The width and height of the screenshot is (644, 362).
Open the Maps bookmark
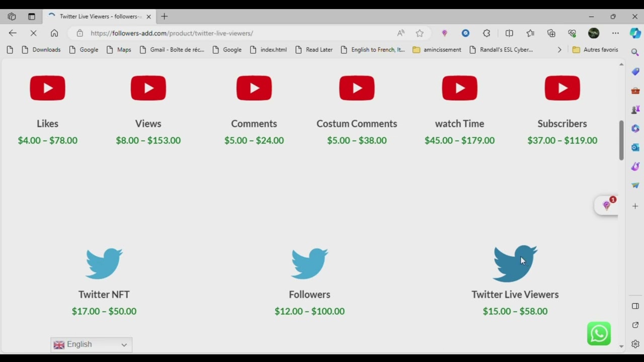(x=119, y=50)
